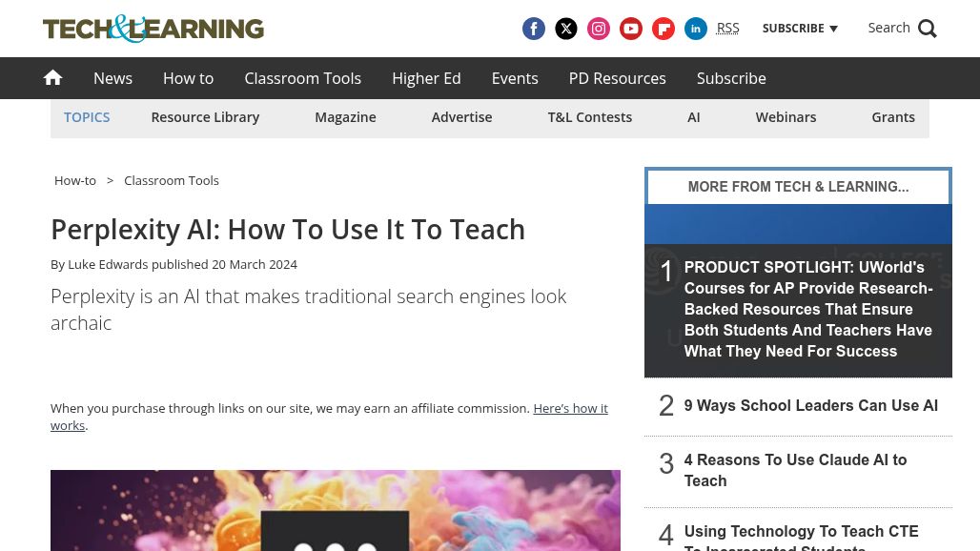
Task: Select Subscribe in the dark navigation bar
Action: click(x=731, y=78)
